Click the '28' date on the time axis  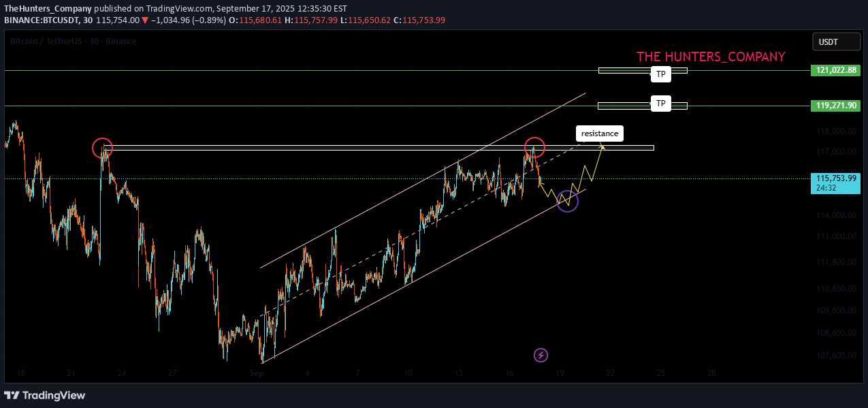pyautogui.click(x=711, y=373)
